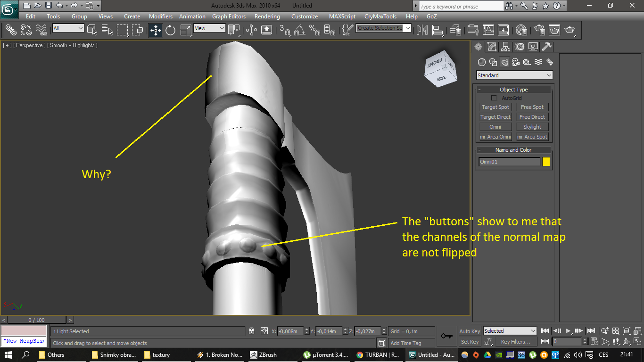The height and width of the screenshot is (362, 644).
Task: Click the time slider 0 / 100 handle
Action: point(37,320)
